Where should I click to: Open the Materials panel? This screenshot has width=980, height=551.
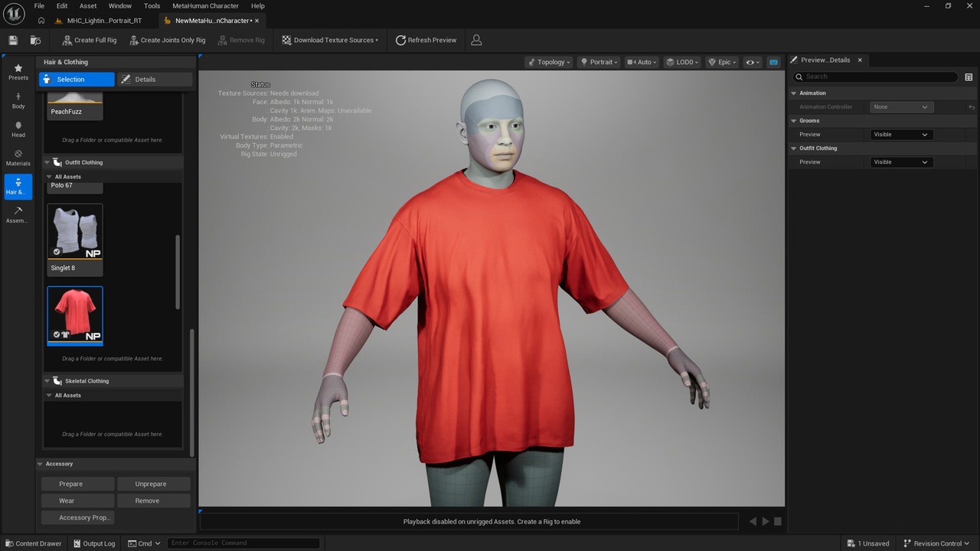[18, 158]
